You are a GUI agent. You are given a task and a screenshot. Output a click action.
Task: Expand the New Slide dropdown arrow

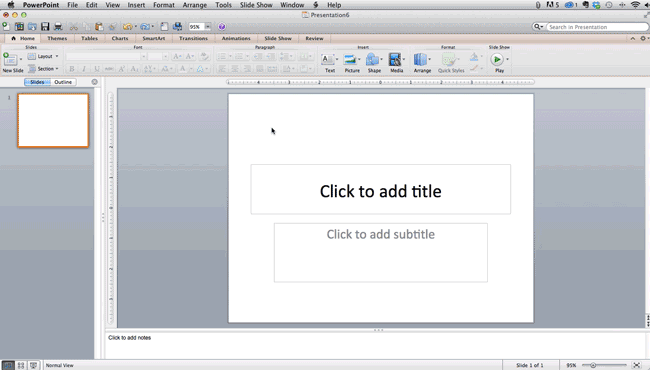[x=21, y=59]
